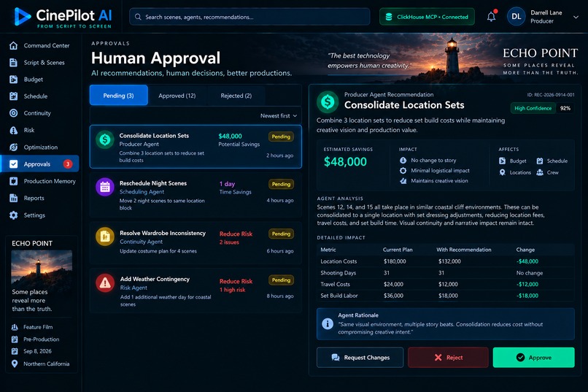The image size is (588, 392).
Task: Click the Crew people icon under Affects
Action: [540, 172]
